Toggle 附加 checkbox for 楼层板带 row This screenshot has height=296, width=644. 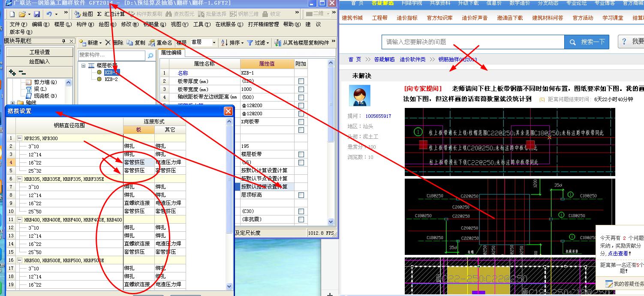coord(301,154)
